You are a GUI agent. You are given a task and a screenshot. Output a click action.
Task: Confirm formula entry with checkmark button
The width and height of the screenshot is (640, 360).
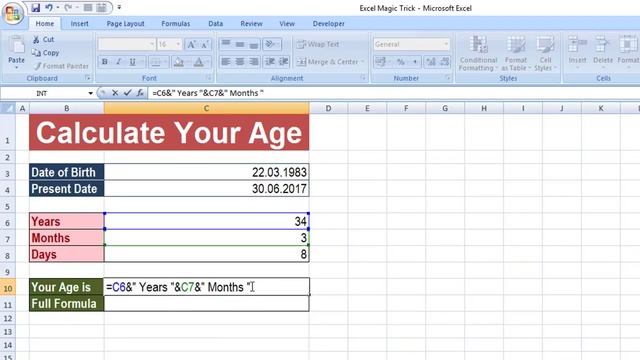pos(127,93)
